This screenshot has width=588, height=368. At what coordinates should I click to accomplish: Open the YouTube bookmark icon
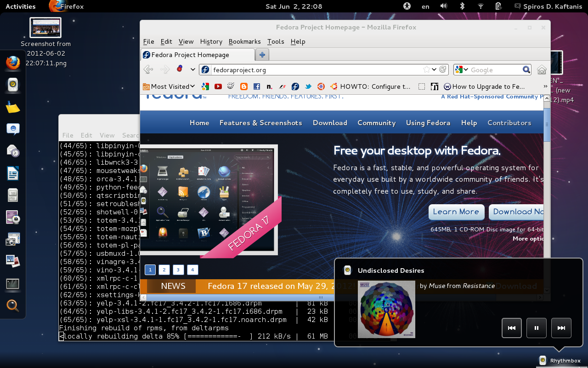218,86
